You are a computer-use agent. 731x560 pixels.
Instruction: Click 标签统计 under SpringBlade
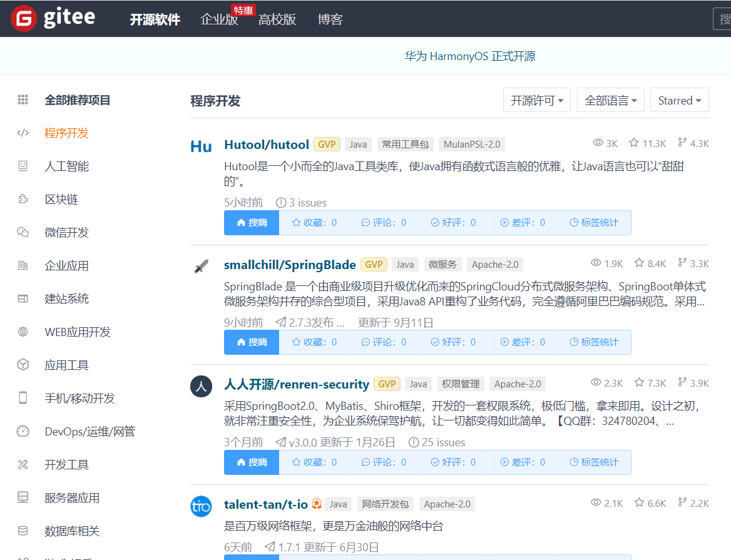coord(594,342)
